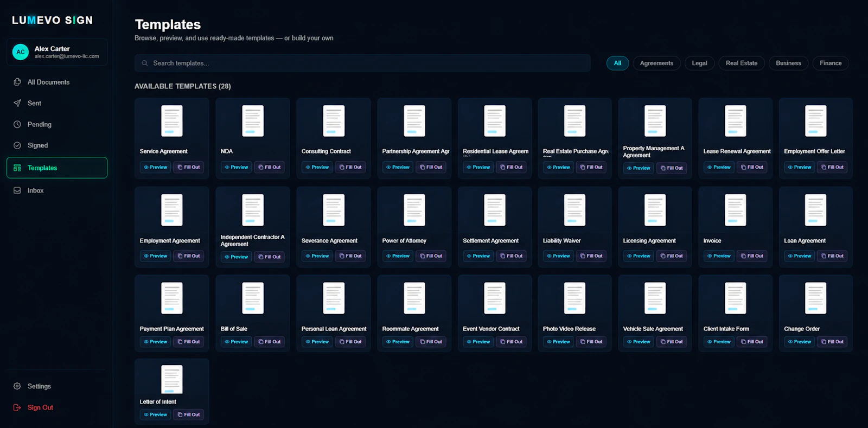The image size is (868, 428).
Task: Preview the Employment Agreement template
Action: point(155,256)
